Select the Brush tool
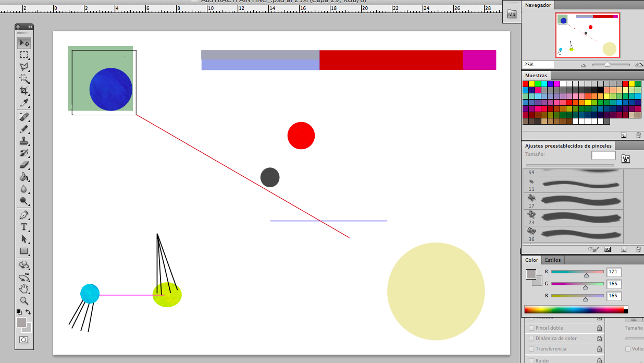 24,129
